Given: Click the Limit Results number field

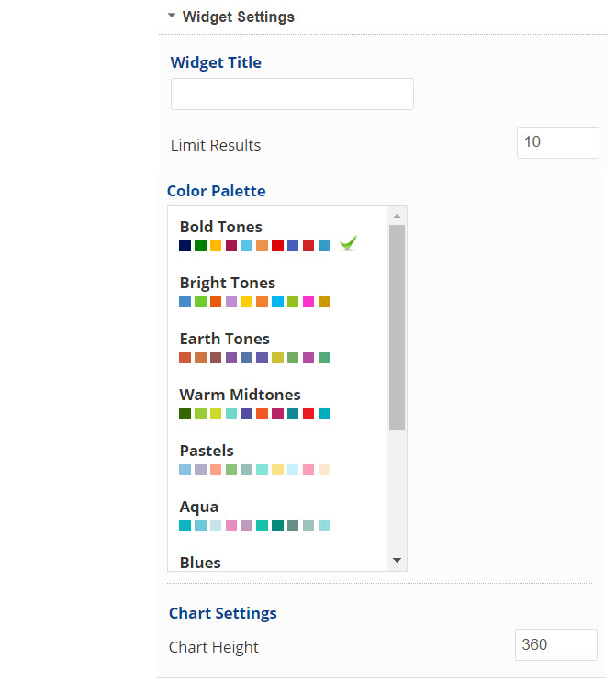Looking at the screenshot, I should coord(557,142).
